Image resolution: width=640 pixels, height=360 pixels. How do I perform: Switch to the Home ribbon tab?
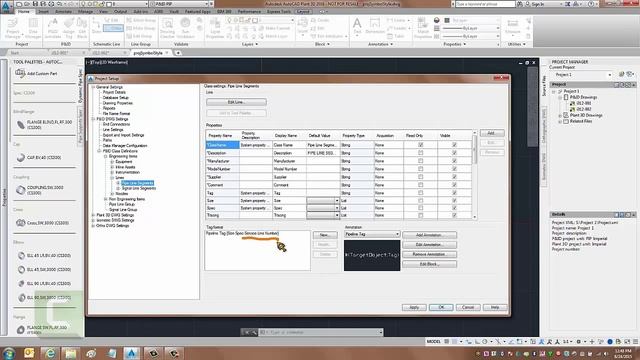point(24,11)
